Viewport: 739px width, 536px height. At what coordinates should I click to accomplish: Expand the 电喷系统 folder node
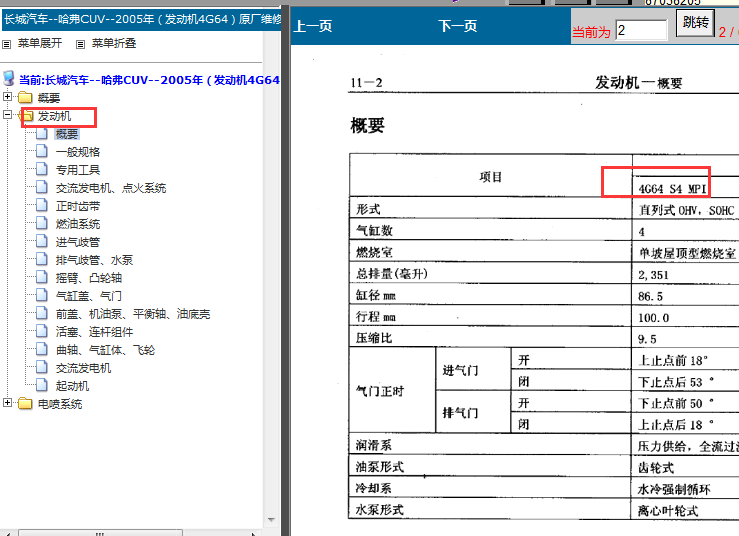click(7, 403)
